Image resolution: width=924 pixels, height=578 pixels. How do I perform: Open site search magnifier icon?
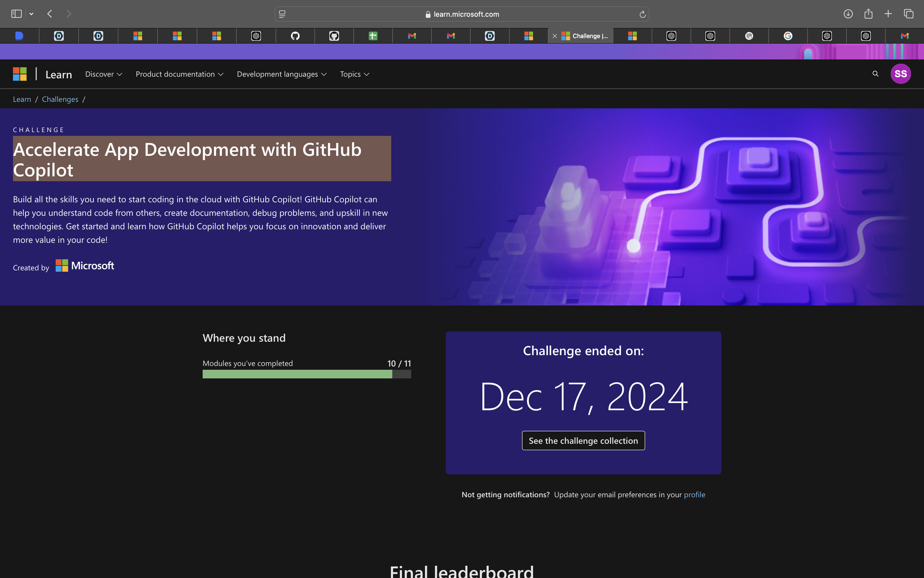tap(875, 74)
